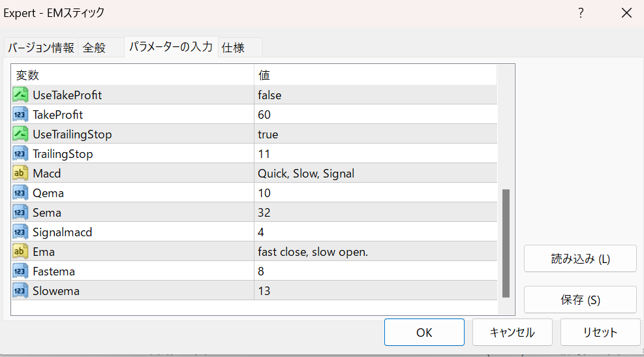Switch to the バージョン情報 tab
This screenshot has height=357, width=644.
40,48
